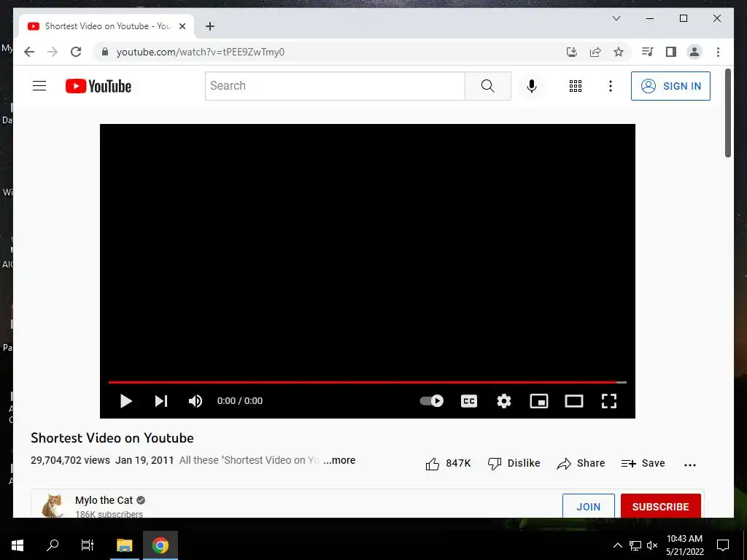747x560 pixels.
Task: Install YouTube app icon in address bar
Action: [x=572, y=52]
